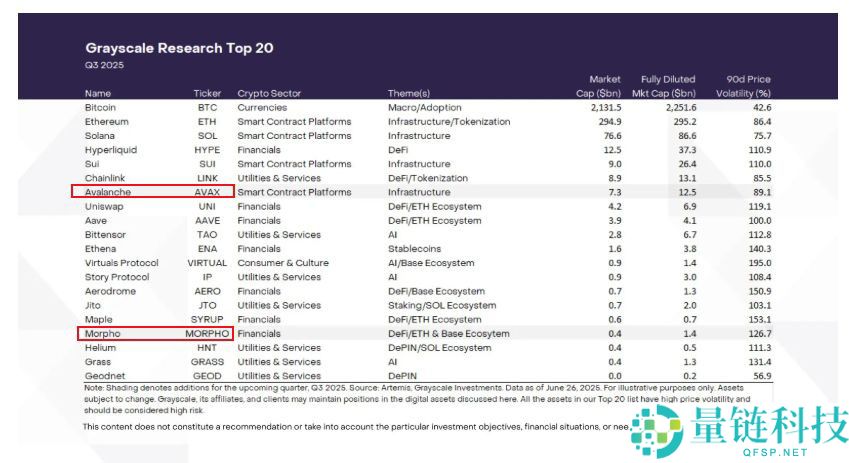The height and width of the screenshot is (463, 849).
Task: Click the Fully Diluted Mkt Cap header
Action: point(667,86)
